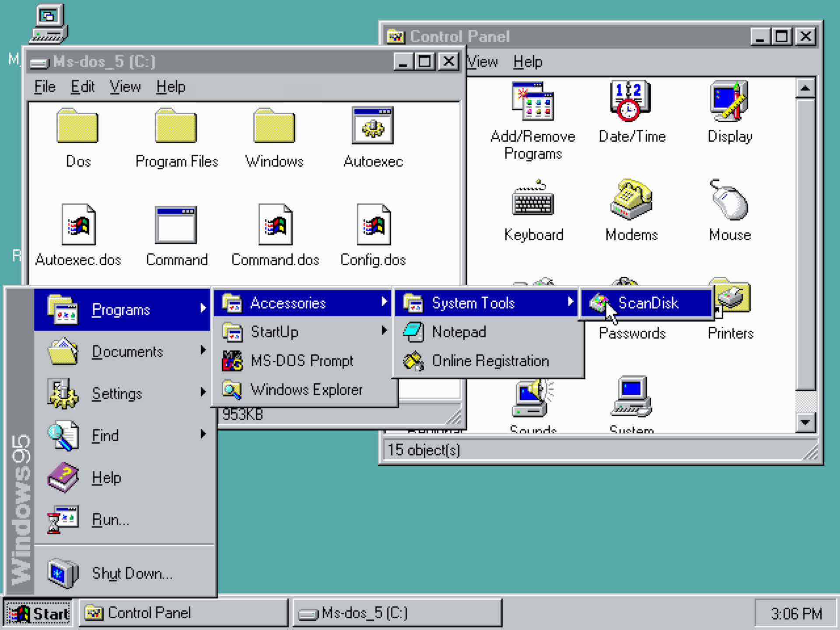Open the Windows folder in the C: drive window
Screen dimensions: 840x630
point(274,126)
